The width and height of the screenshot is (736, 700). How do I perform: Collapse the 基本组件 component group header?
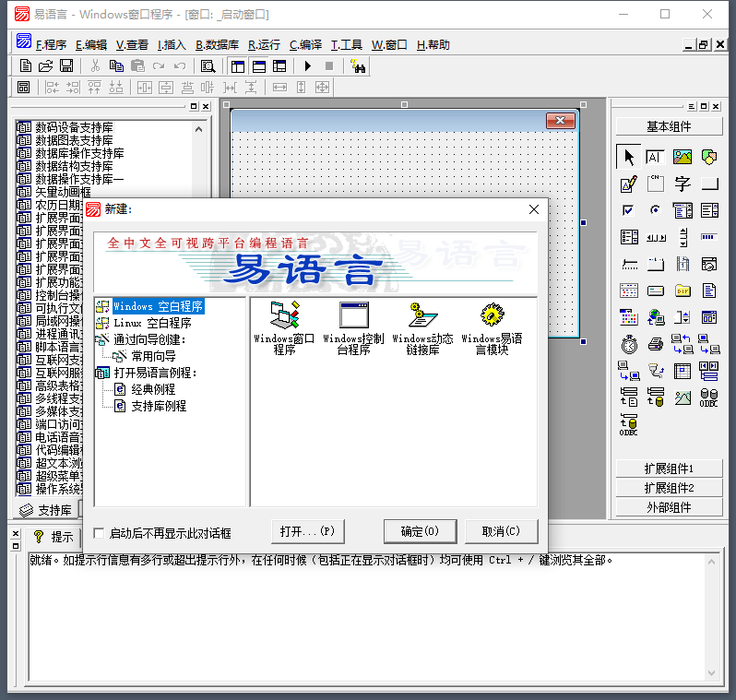click(x=669, y=126)
